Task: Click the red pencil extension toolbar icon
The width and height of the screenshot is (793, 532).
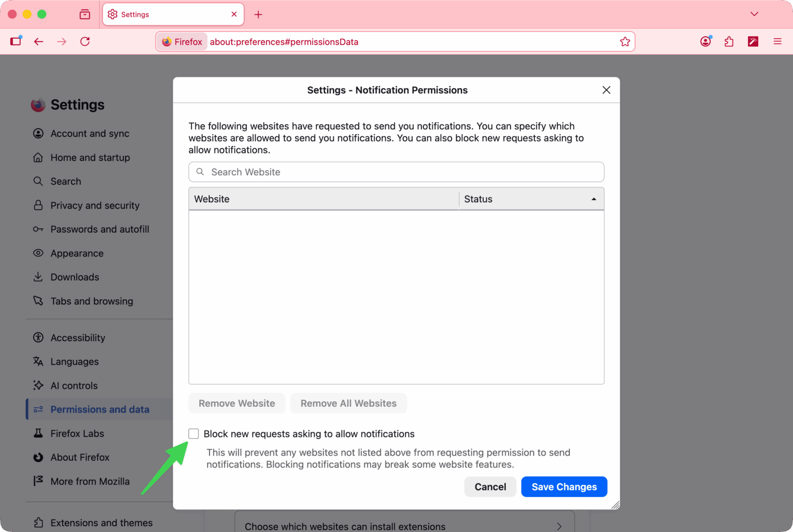Action: 753,41
